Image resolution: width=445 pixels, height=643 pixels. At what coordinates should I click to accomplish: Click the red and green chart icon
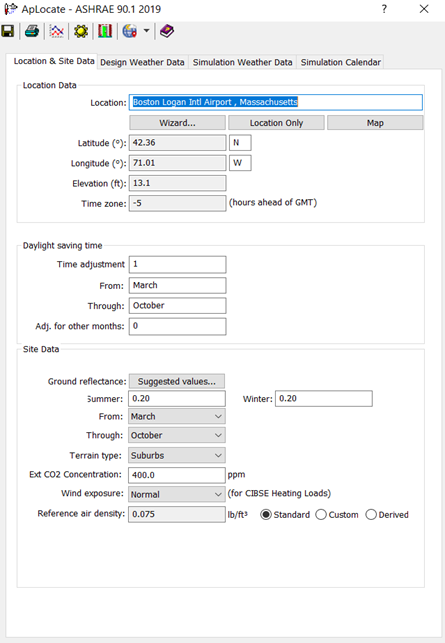click(x=105, y=31)
